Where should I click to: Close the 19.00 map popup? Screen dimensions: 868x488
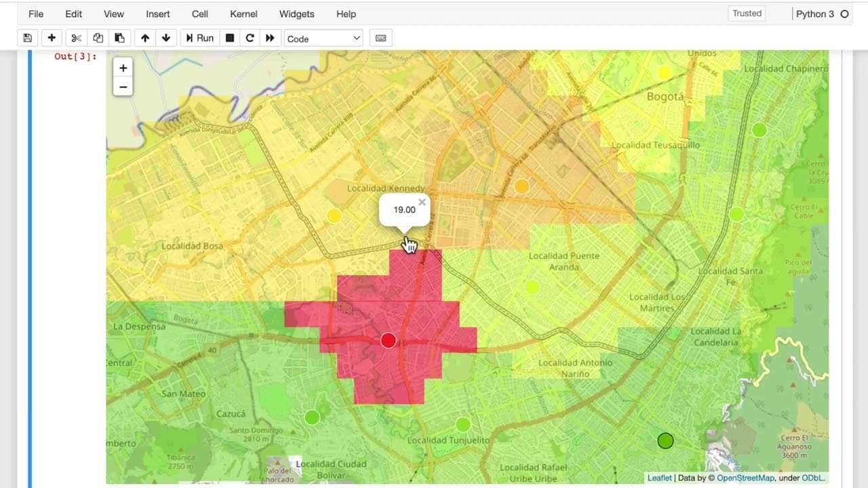pos(422,202)
